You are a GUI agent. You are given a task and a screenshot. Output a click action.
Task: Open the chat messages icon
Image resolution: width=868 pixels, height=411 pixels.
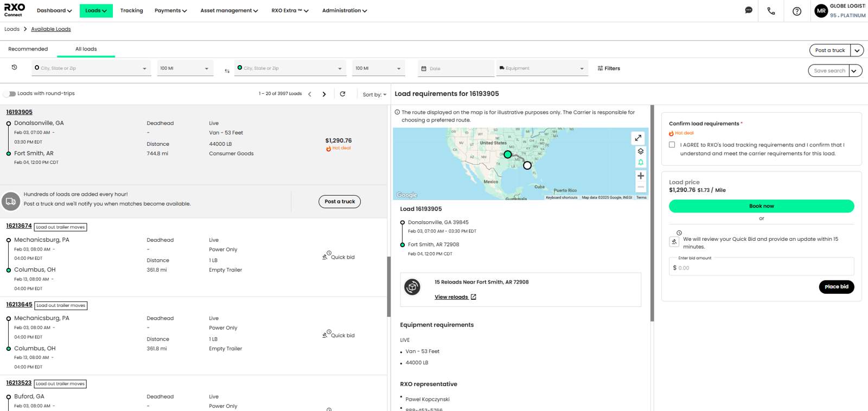pos(749,10)
